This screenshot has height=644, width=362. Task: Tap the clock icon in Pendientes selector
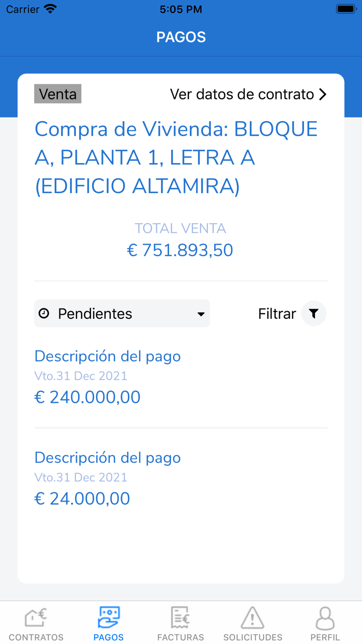44,313
